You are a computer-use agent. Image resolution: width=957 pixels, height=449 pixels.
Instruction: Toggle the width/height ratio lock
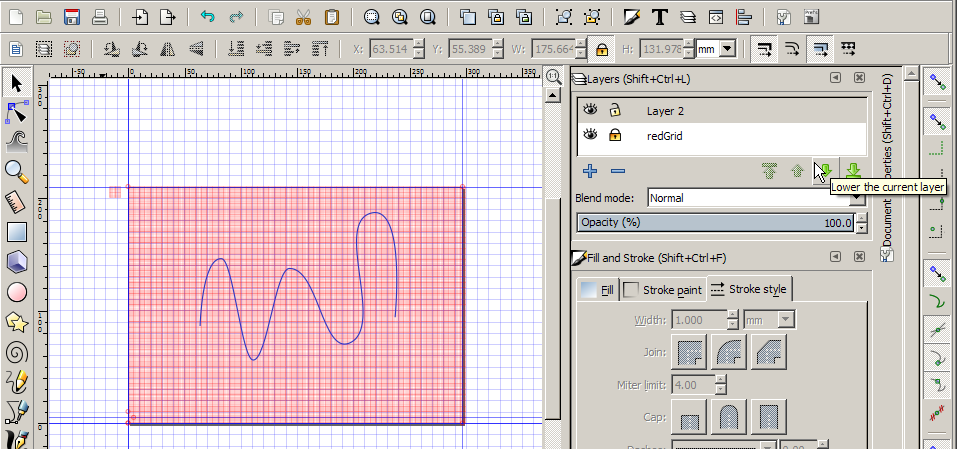(602, 49)
